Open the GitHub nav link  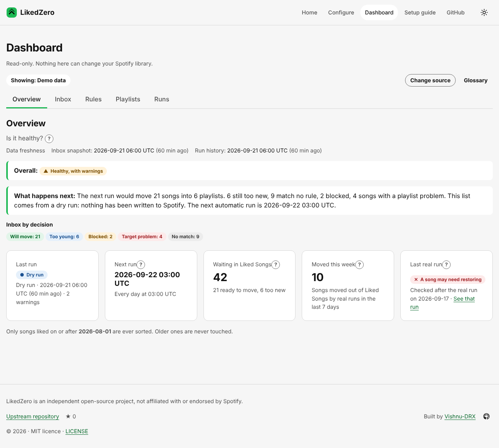456,12
